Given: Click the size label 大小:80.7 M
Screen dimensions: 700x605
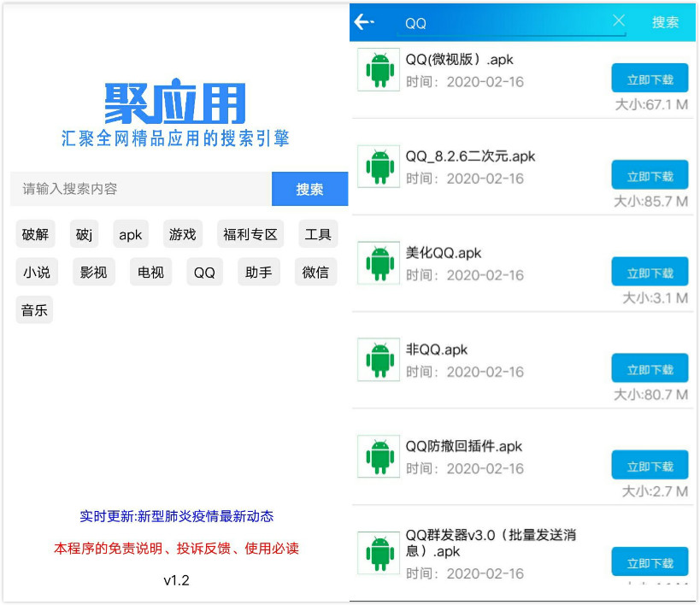Looking at the screenshot, I should click(651, 395).
